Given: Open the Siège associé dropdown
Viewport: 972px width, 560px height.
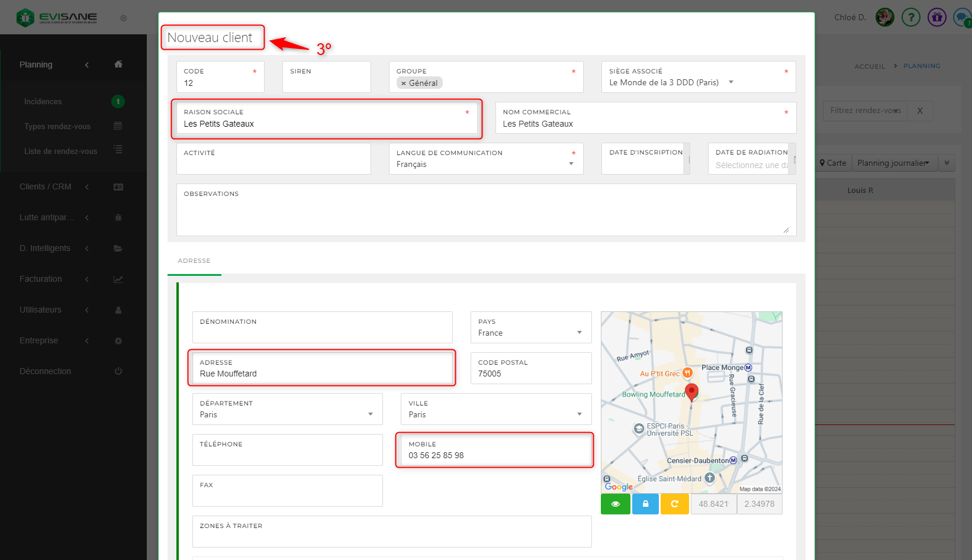Looking at the screenshot, I should (x=730, y=82).
